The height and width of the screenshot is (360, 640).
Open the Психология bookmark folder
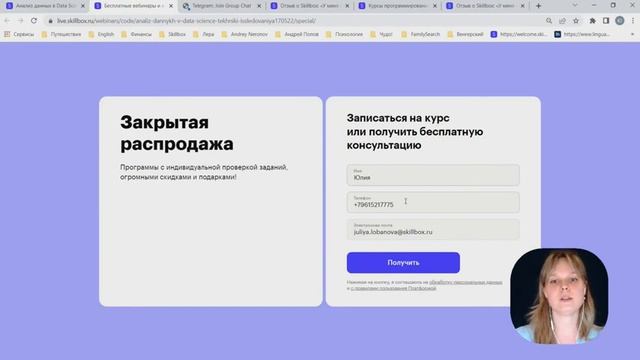coord(344,34)
